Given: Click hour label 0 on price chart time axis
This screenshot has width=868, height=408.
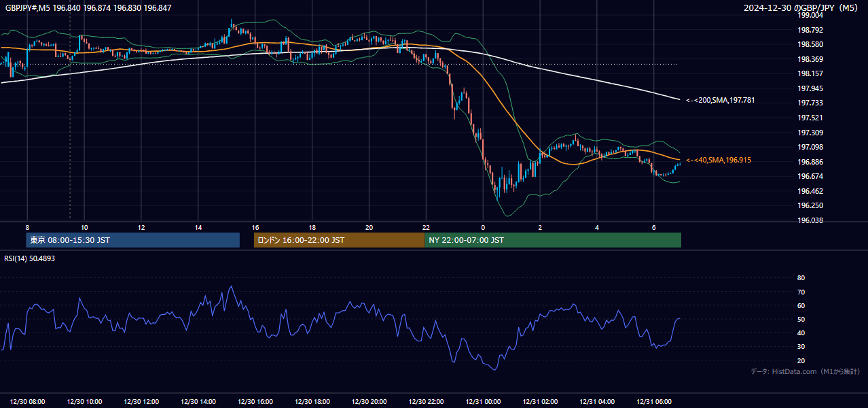Looking at the screenshot, I should pyautogui.click(x=483, y=227).
